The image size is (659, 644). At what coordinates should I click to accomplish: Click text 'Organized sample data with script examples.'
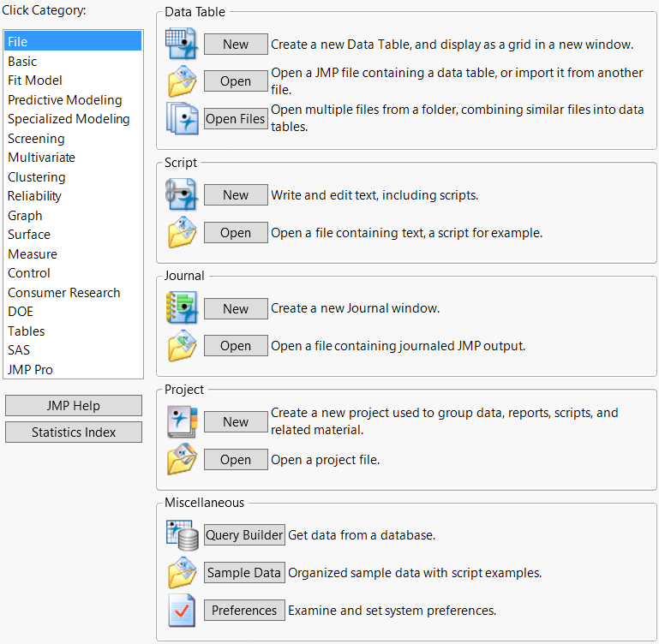tap(415, 573)
